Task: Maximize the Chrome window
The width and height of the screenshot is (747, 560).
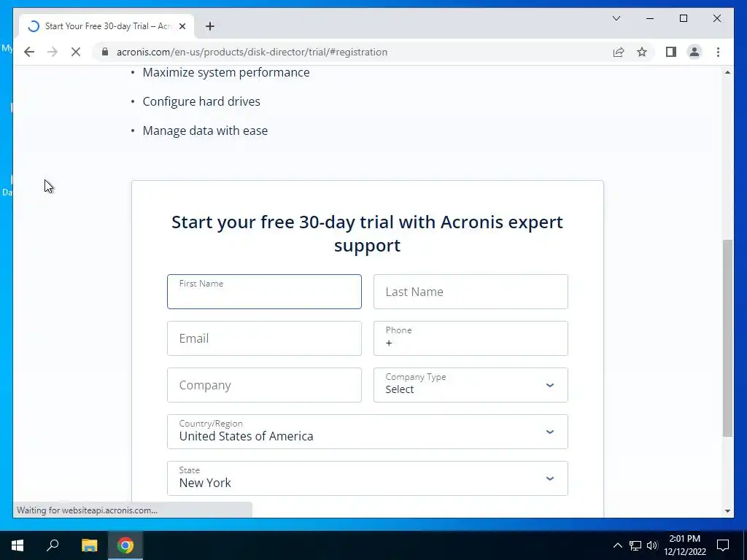Action: click(683, 18)
